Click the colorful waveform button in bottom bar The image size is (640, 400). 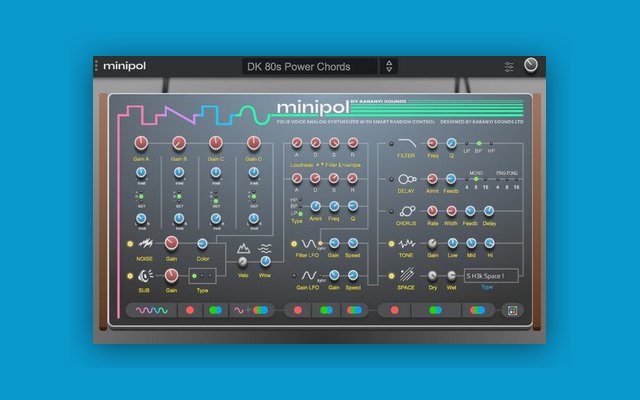coord(151,311)
